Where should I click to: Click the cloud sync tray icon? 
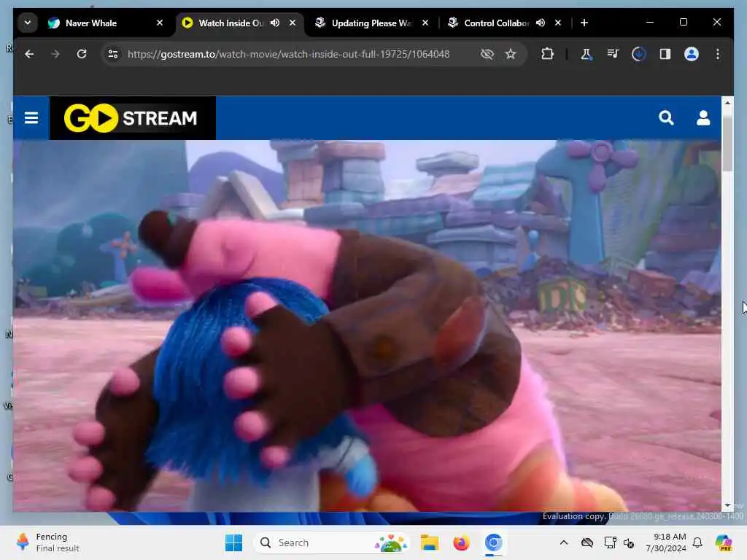587,542
